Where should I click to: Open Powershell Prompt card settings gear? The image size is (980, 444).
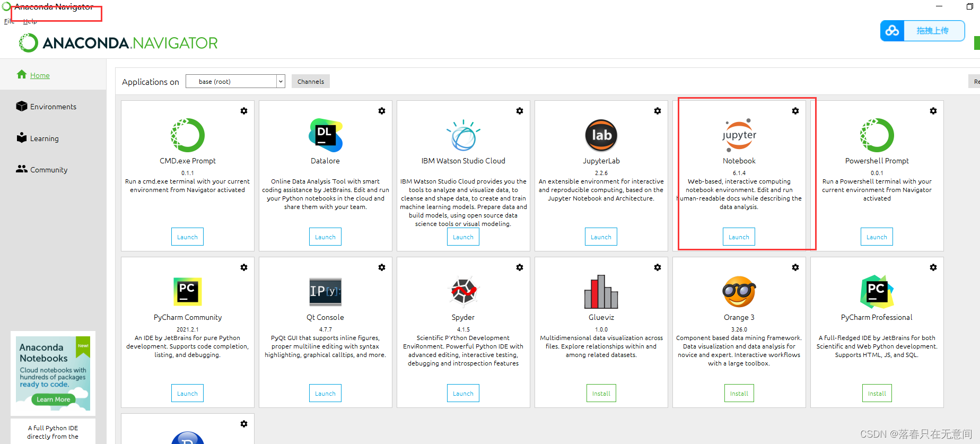coord(933,111)
